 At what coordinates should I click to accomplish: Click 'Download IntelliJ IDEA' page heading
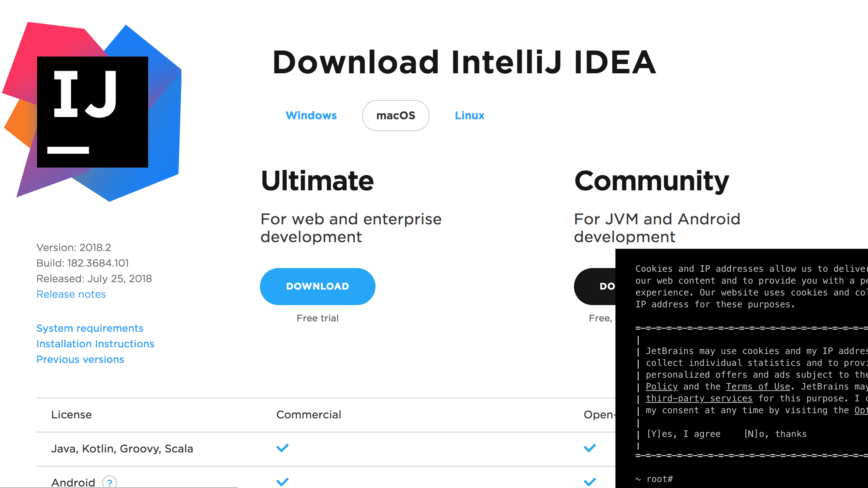click(464, 62)
